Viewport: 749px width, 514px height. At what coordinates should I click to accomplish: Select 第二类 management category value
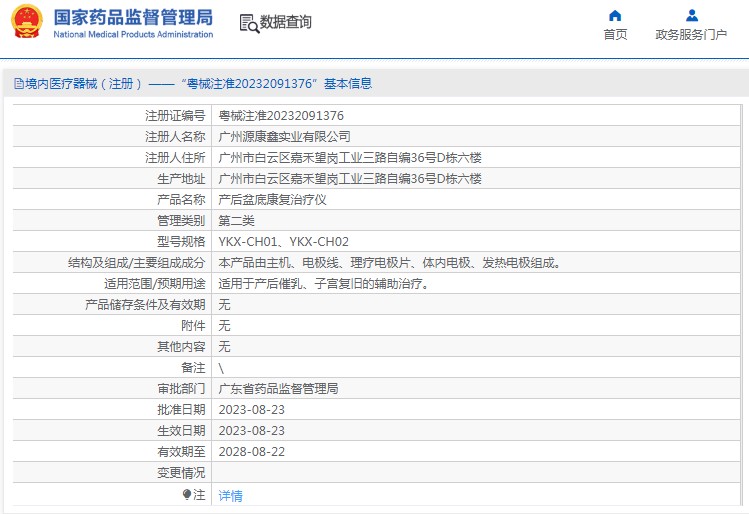click(236, 221)
